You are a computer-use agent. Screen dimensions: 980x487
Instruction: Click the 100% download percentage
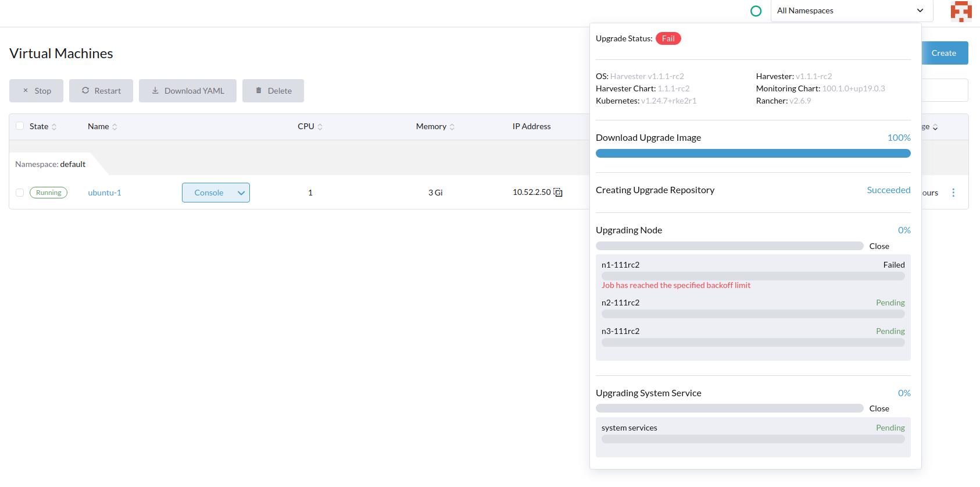[x=899, y=137]
